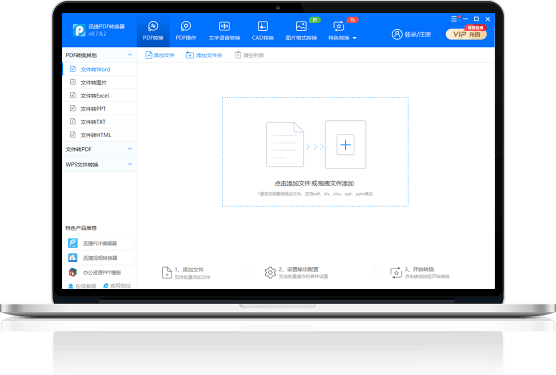556x375 pixels.
Task: Collapse the PDF转换其他 section
Action: pos(129,55)
